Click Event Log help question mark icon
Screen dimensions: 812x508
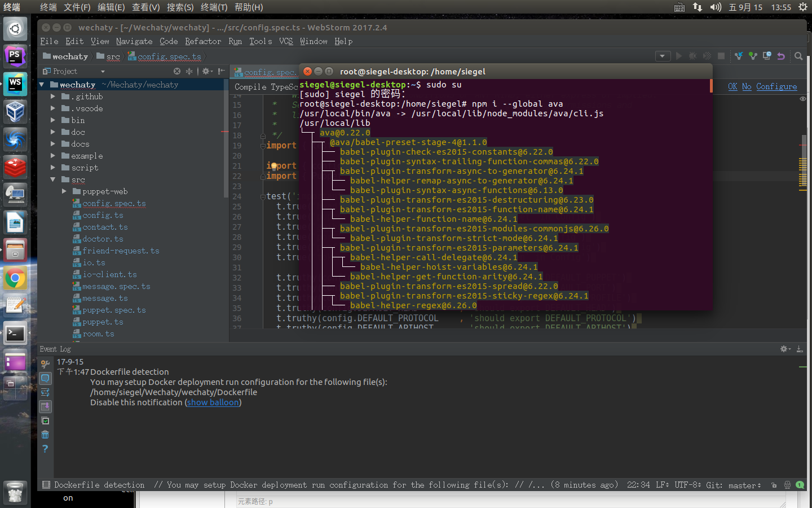pos(45,449)
